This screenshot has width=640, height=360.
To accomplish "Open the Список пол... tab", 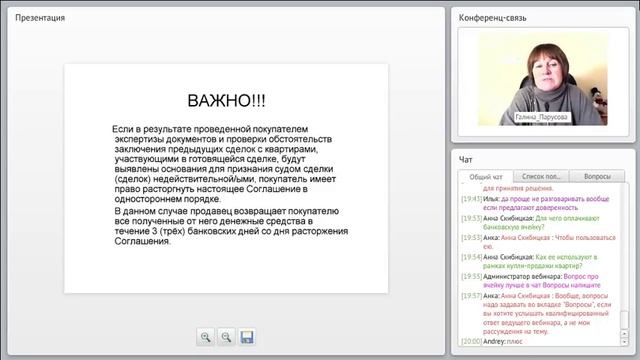I will [541, 176].
